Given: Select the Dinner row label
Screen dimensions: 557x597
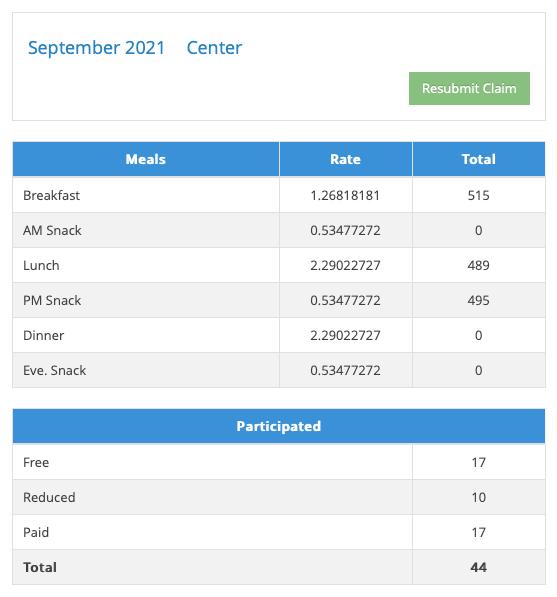Looking at the screenshot, I should pos(43,335).
